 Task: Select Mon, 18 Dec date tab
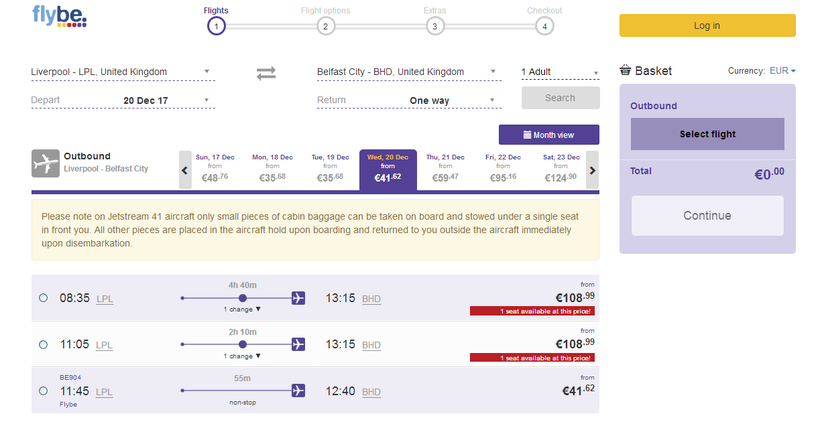tap(272, 169)
